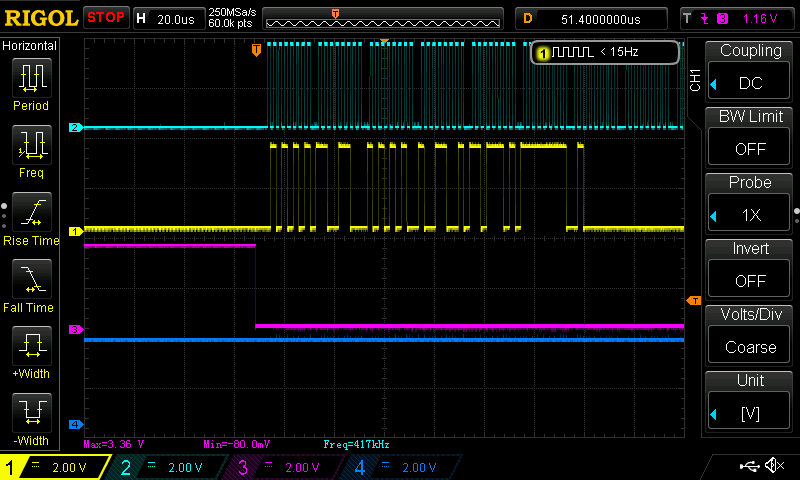Click the delay value 51.4000000us
The width and height of the screenshot is (800, 480).
(x=601, y=19)
